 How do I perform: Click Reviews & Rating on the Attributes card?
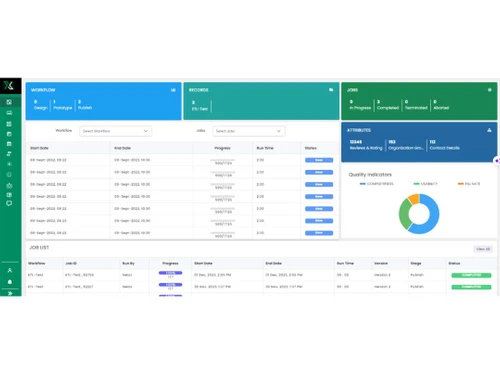(366, 145)
